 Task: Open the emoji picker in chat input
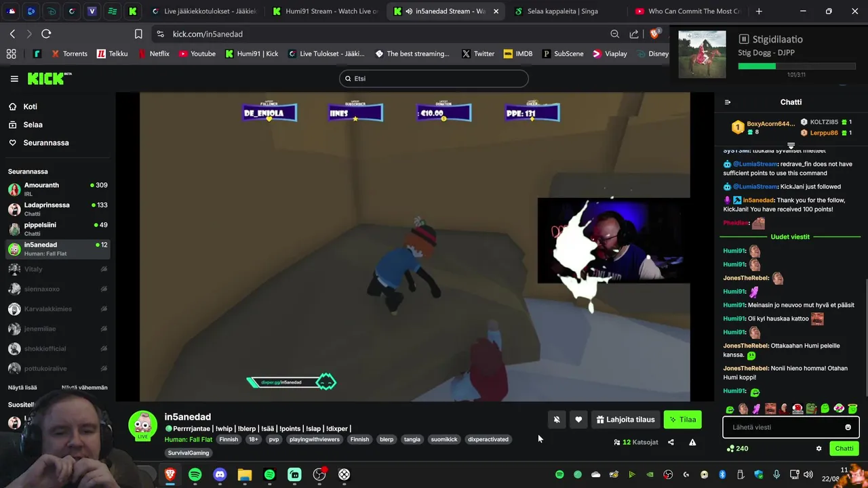click(x=848, y=427)
